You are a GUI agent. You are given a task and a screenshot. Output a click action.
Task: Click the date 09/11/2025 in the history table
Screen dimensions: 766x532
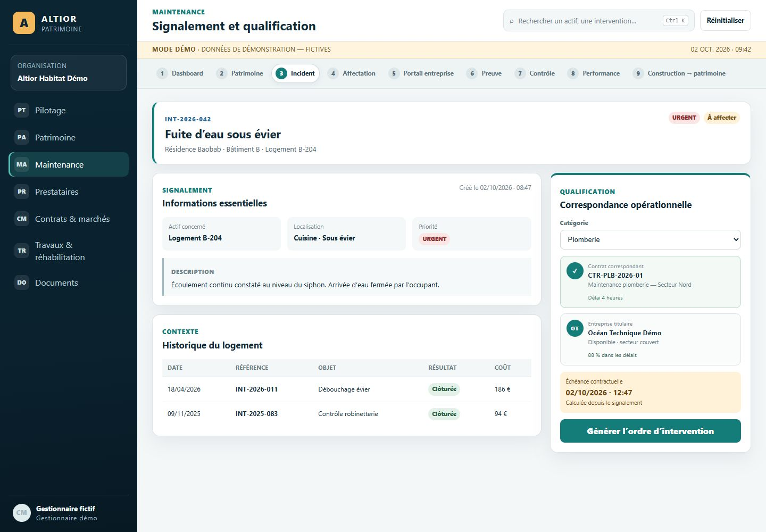pos(184,413)
